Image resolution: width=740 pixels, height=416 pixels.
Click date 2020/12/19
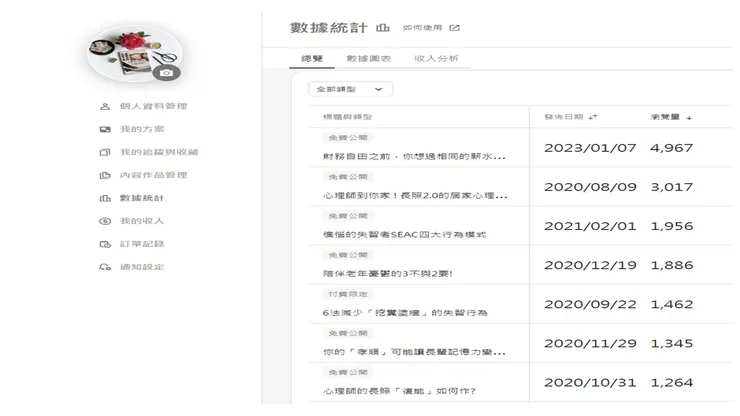pyautogui.click(x=590, y=266)
